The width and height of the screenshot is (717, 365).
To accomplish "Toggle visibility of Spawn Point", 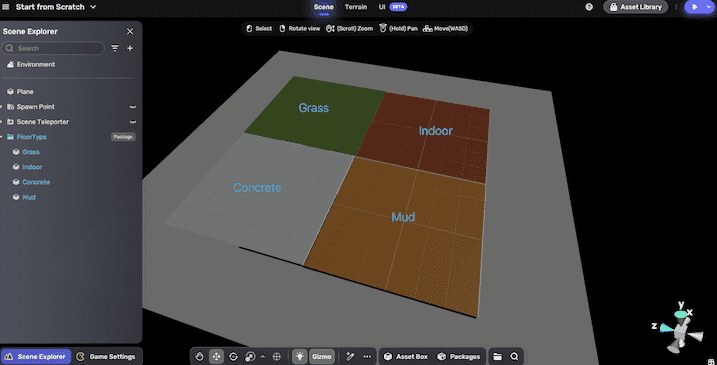I will tap(133, 107).
